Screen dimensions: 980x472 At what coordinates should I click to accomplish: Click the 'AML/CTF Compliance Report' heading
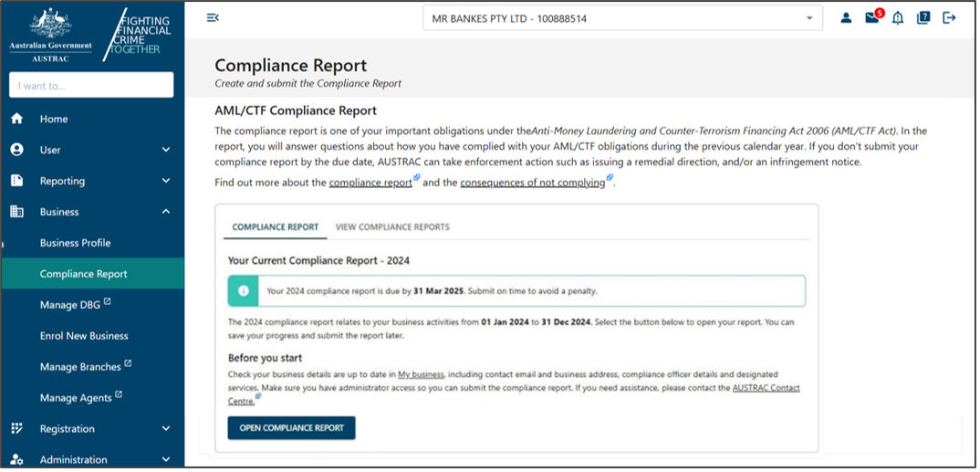click(x=296, y=110)
